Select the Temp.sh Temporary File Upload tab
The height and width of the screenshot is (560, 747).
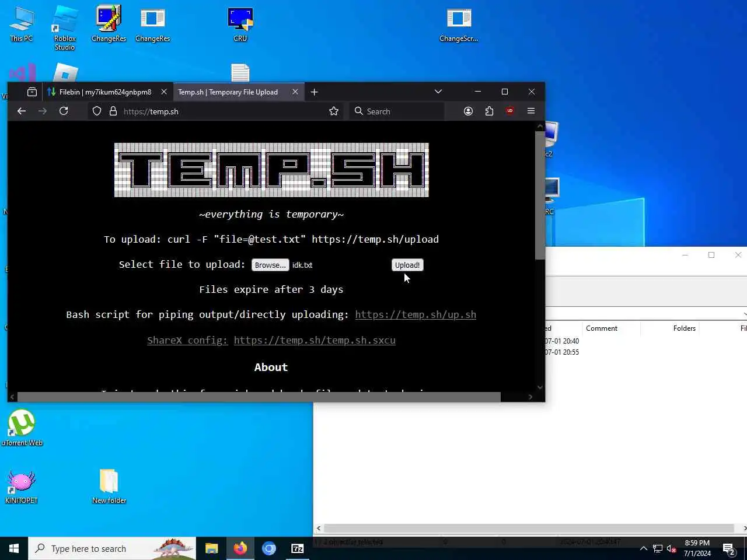(x=228, y=92)
